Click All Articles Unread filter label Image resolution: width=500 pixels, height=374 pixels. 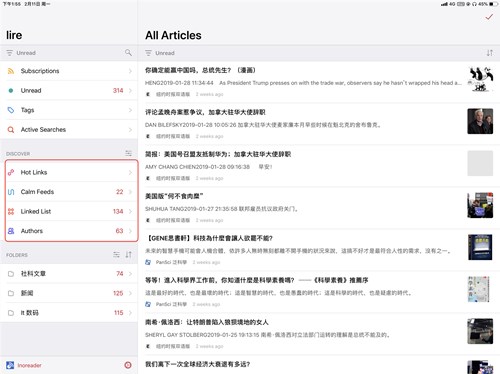click(x=165, y=53)
